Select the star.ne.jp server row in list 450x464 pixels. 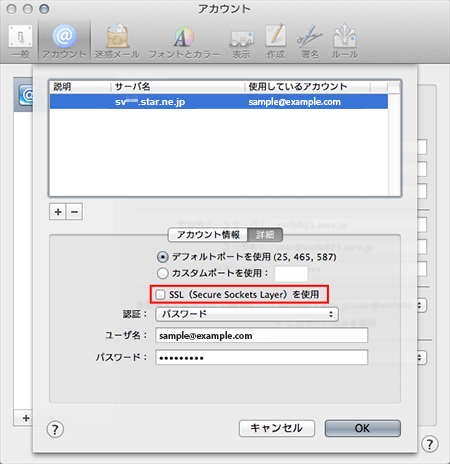(219, 102)
